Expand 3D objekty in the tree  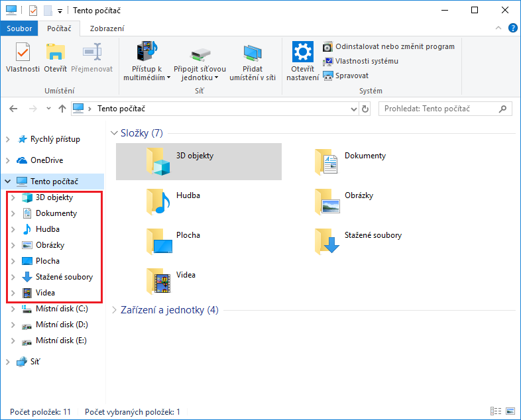coord(13,197)
